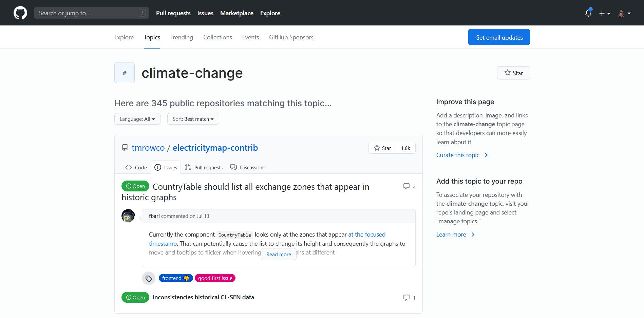Click the Read more button
Image resolution: width=644 pixels, height=318 pixels.
(x=279, y=254)
